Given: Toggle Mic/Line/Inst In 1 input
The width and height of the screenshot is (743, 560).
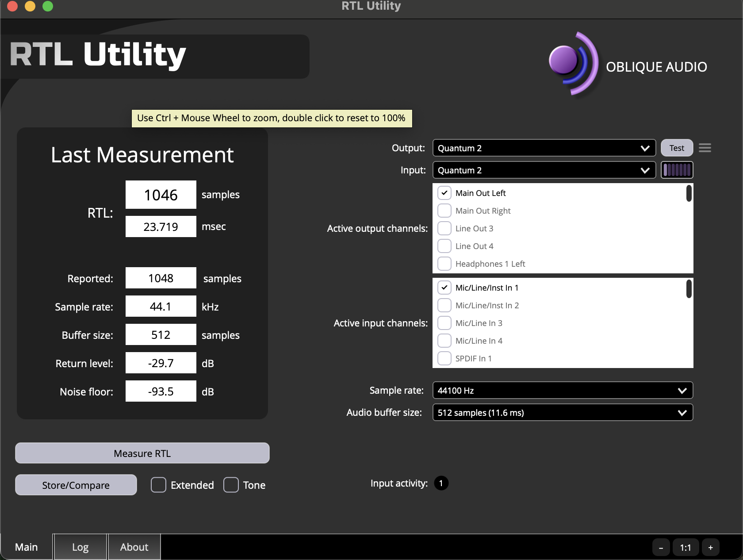Looking at the screenshot, I should click(444, 288).
